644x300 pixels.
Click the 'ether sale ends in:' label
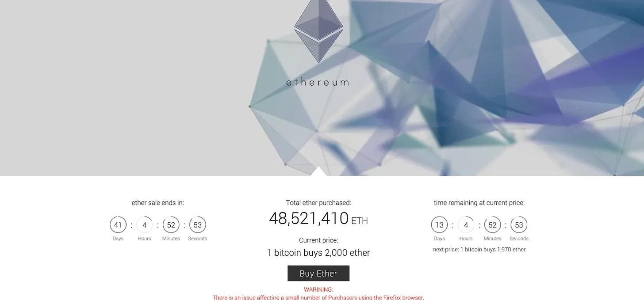pos(158,203)
